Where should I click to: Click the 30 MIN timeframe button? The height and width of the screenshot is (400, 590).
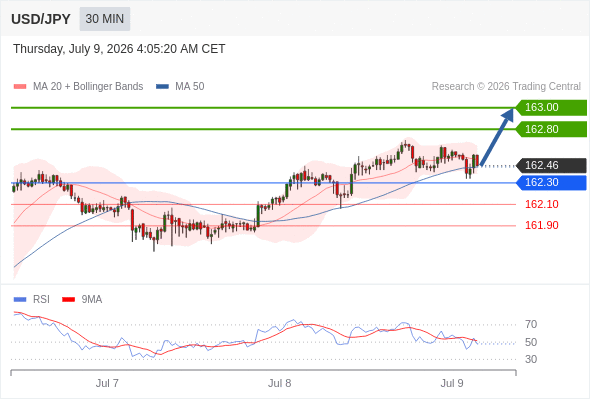click(105, 19)
